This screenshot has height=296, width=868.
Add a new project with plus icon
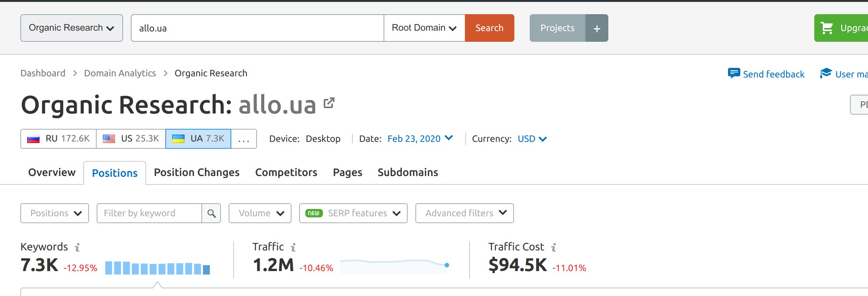click(597, 28)
